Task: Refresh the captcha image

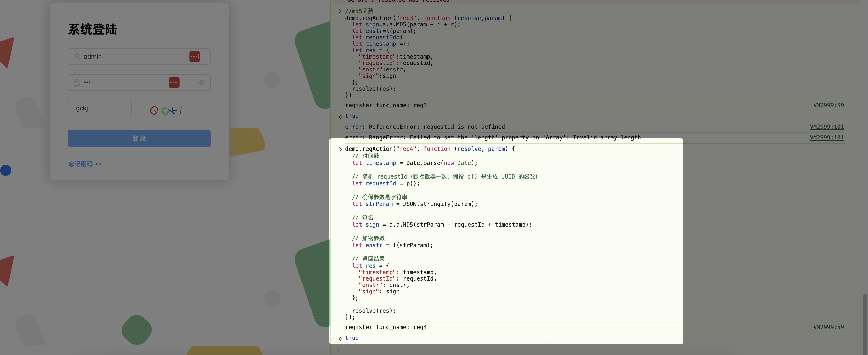Action: [166, 110]
